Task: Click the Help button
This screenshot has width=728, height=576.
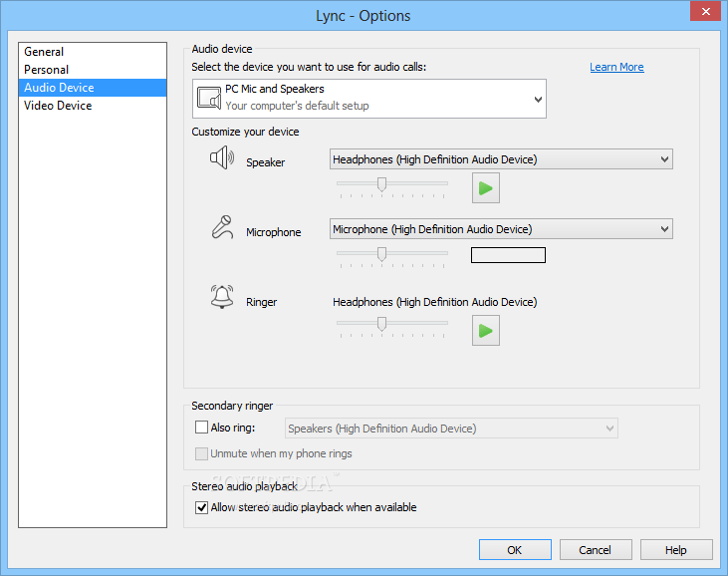Action: [676, 550]
